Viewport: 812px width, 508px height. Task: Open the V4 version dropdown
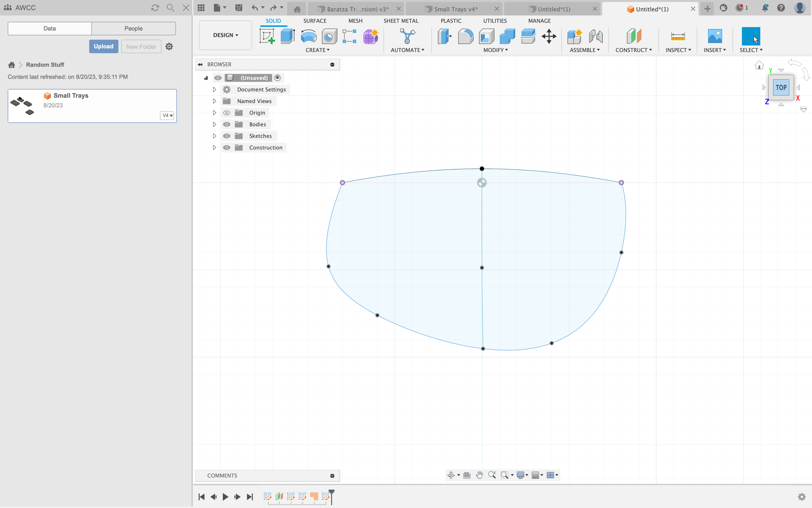pyautogui.click(x=167, y=116)
